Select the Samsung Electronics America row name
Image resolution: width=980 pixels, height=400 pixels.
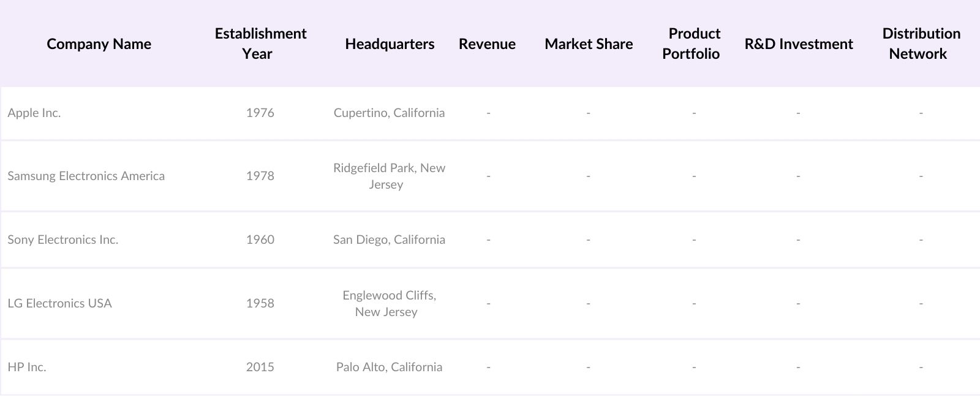86,176
